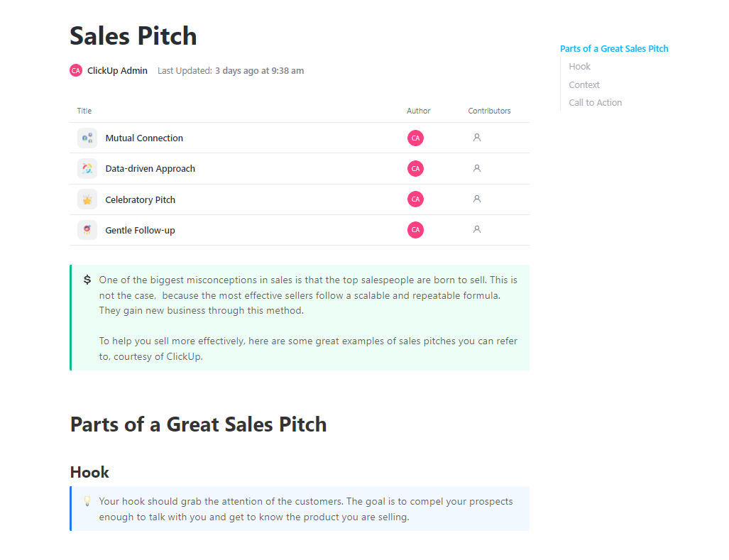Image resolution: width=729 pixels, height=560 pixels.
Task: Click the contributors person icon for Celebratory Pitch
Action: point(476,199)
